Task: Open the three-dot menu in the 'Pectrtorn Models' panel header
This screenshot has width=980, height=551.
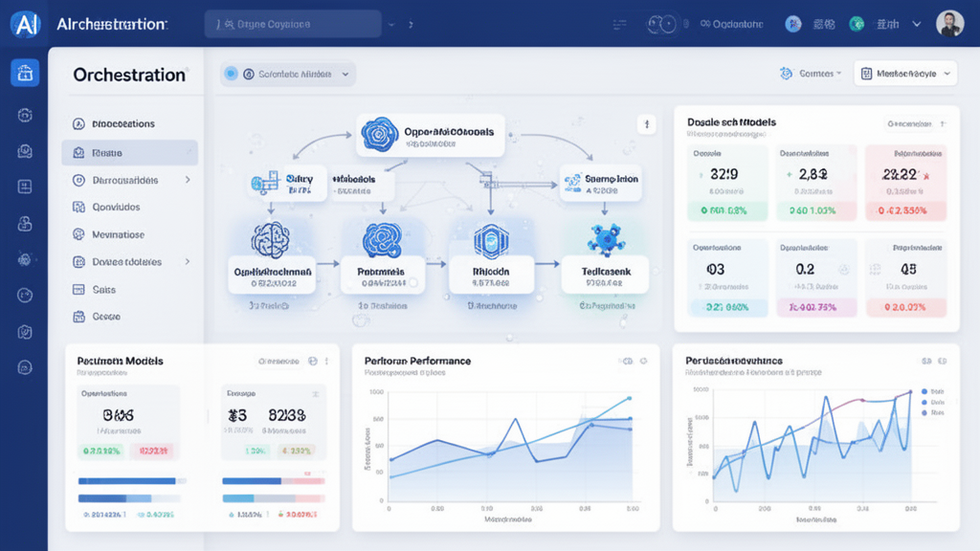Action: (x=326, y=361)
